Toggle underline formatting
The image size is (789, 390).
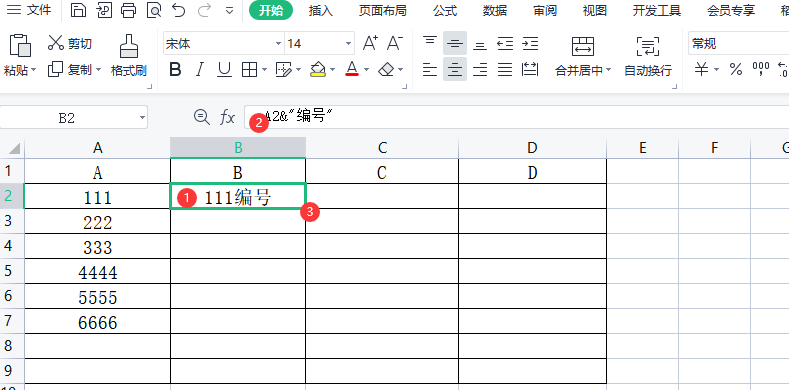tap(224, 69)
